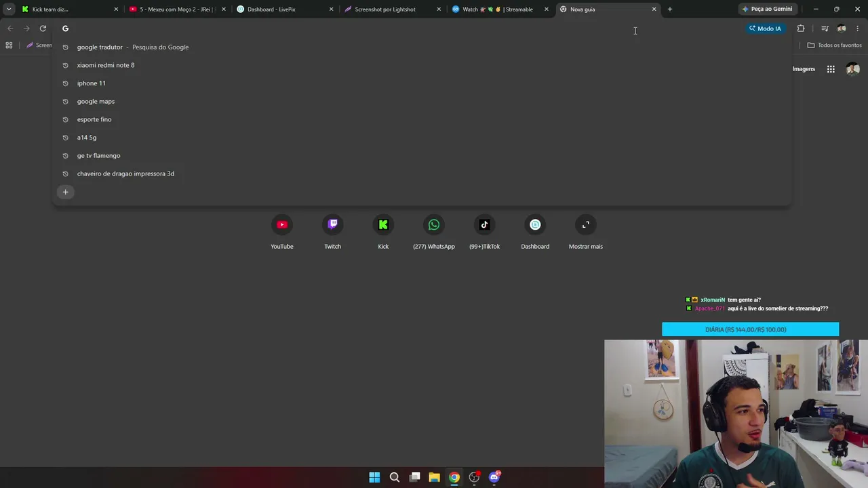Open the Windows Start menu
The height and width of the screenshot is (488, 868).
click(x=374, y=477)
